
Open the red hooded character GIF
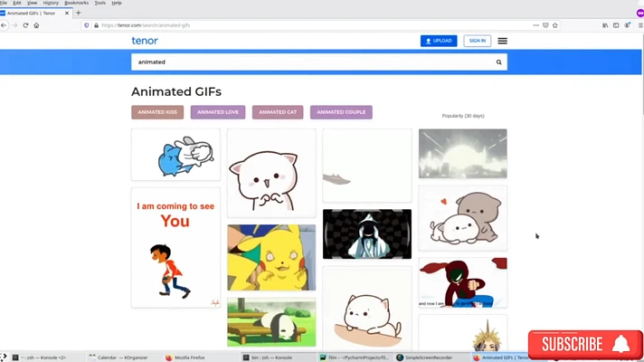(463, 282)
